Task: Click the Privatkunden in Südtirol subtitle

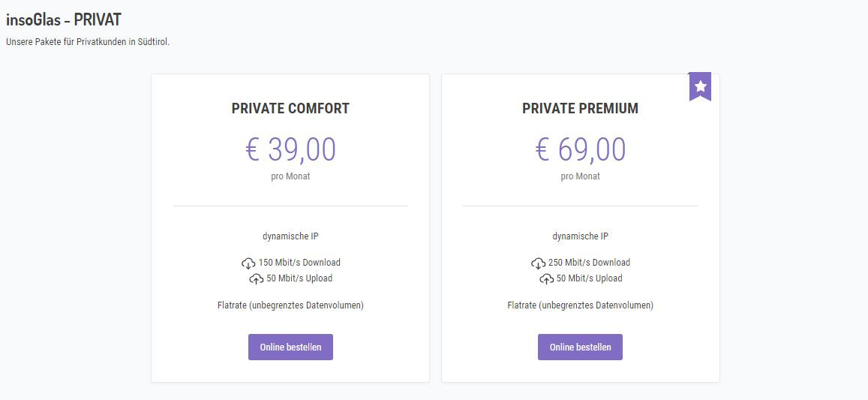Action: pos(88,43)
